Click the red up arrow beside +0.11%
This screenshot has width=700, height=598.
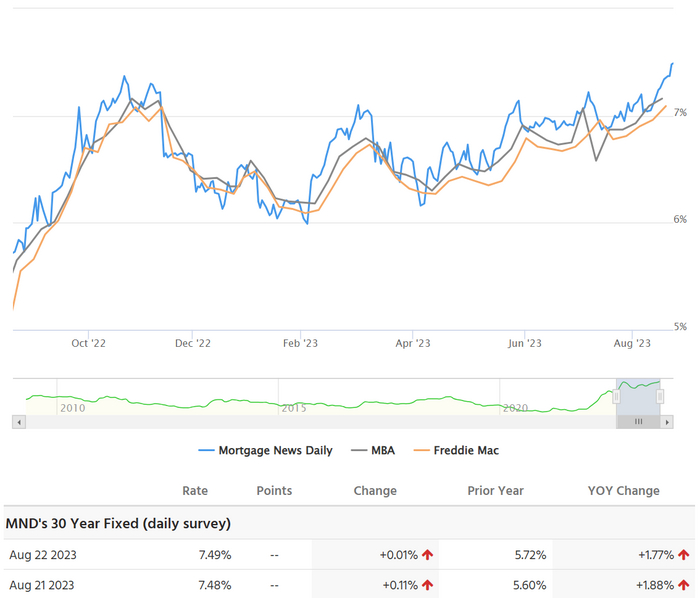pos(428,585)
